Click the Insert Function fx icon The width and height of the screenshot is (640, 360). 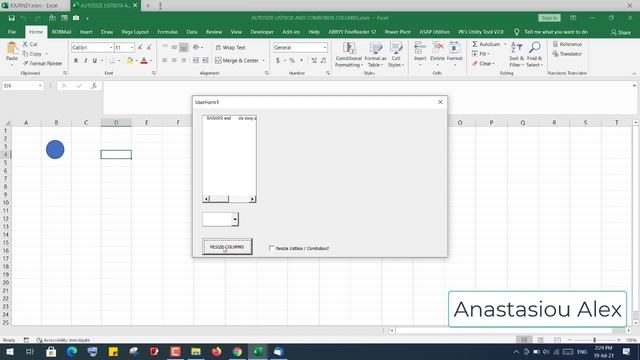coord(94,86)
